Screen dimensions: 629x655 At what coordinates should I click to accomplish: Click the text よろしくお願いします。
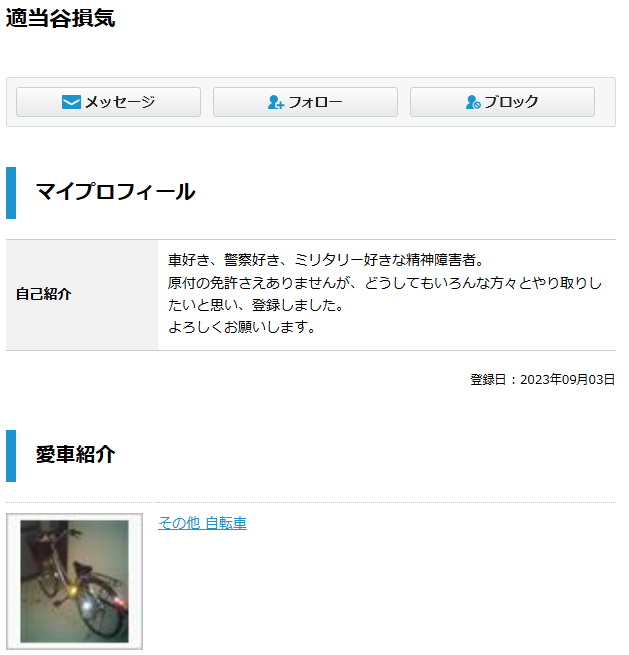pos(242,327)
